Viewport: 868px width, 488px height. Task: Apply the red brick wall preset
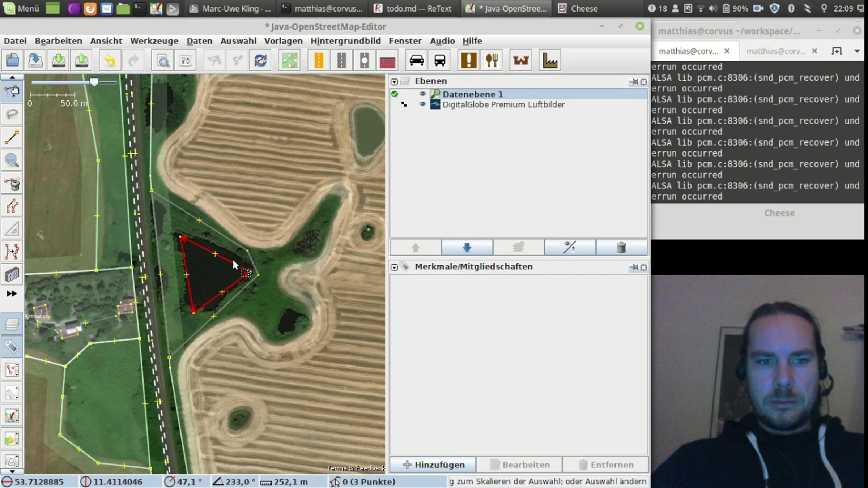point(387,60)
